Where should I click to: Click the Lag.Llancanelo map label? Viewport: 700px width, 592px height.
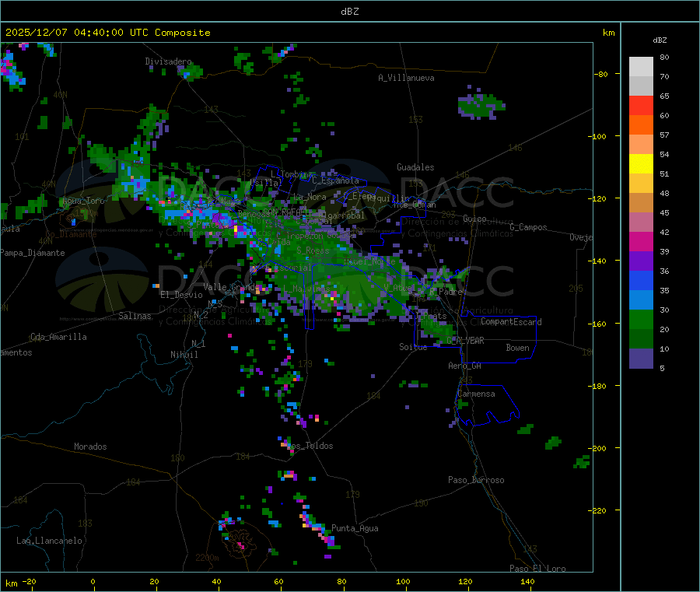tap(50, 541)
